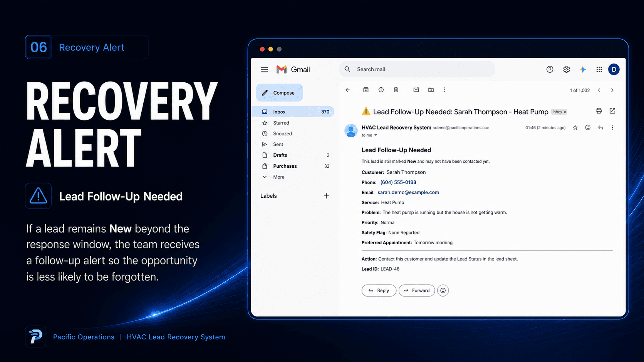The image size is (644, 362).
Task: Click Lead ID LEAD-46 text
Action: point(381,269)
